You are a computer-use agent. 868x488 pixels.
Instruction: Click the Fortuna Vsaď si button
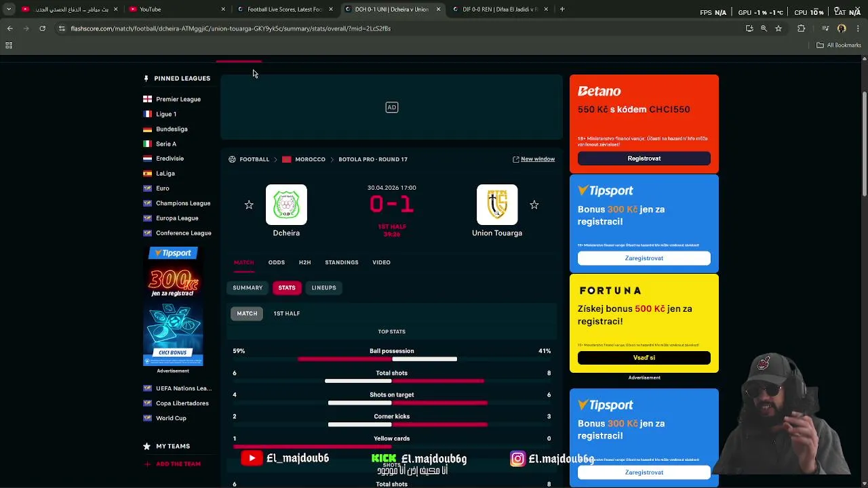(644, 358)
